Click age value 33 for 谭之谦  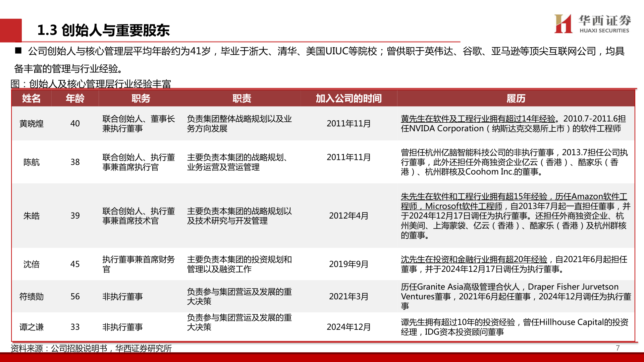click(x=75, y=327)
